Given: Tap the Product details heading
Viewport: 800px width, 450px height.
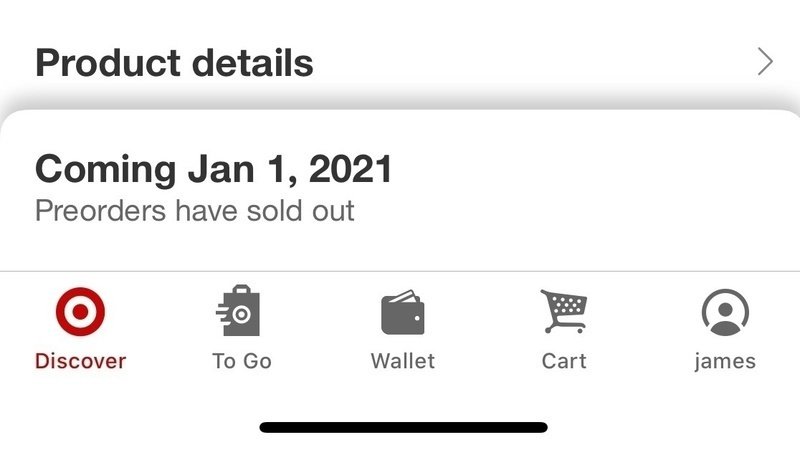Looking at the screenshot, I should (x=174, y=63).
